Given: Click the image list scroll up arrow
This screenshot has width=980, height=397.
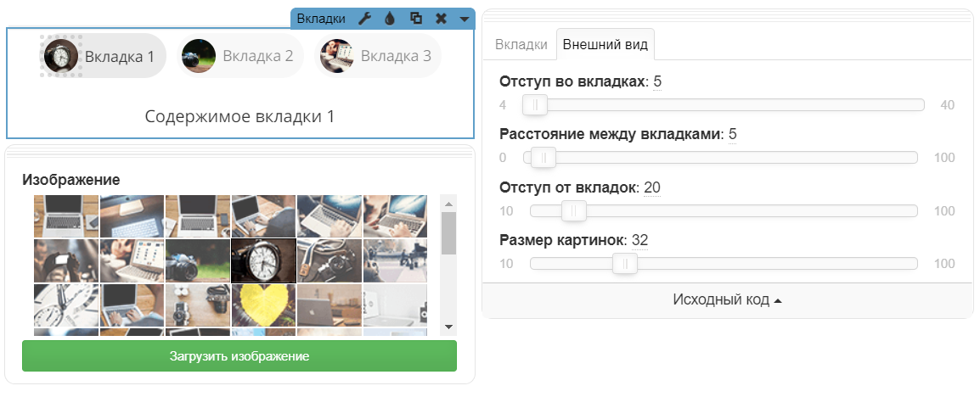Looking at the screenshot, I should 449,203.
